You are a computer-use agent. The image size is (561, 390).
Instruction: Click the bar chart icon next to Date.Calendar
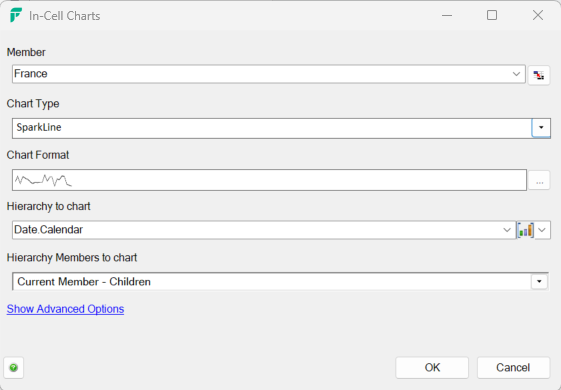(x=526, y=230)
